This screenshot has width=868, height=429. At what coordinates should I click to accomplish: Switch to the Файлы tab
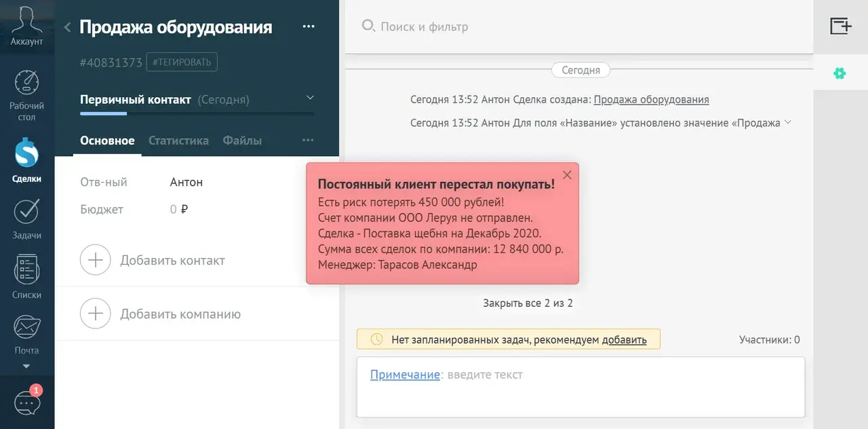242,141
